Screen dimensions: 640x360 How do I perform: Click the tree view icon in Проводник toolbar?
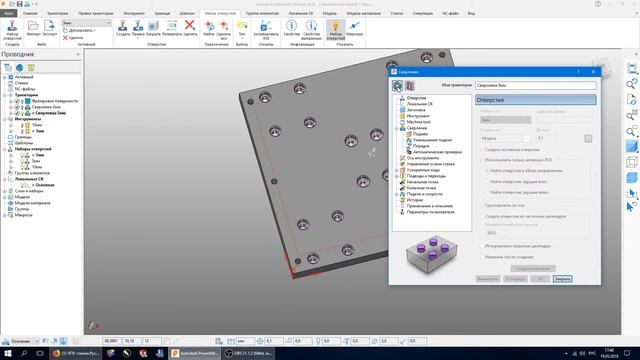point(8,68)
